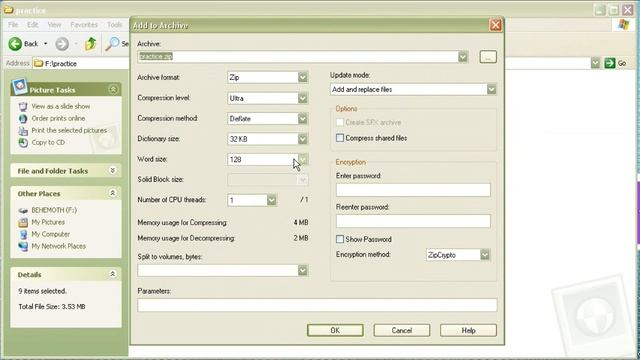Click the green Go arrow icon

[609, 63]
